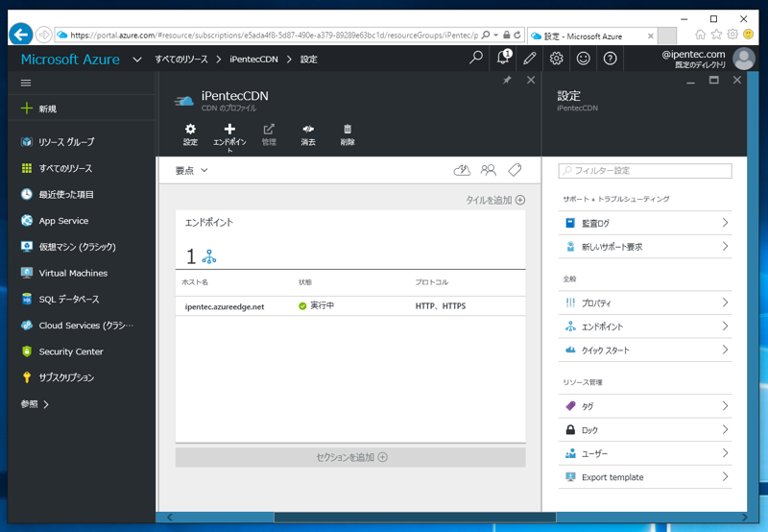Open the users access icon in essentials bar
Screen dimensions: 768x532
(489, 170)
